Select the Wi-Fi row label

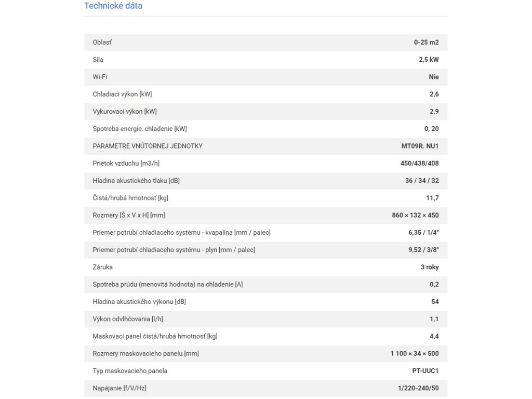tap(100, 77)
